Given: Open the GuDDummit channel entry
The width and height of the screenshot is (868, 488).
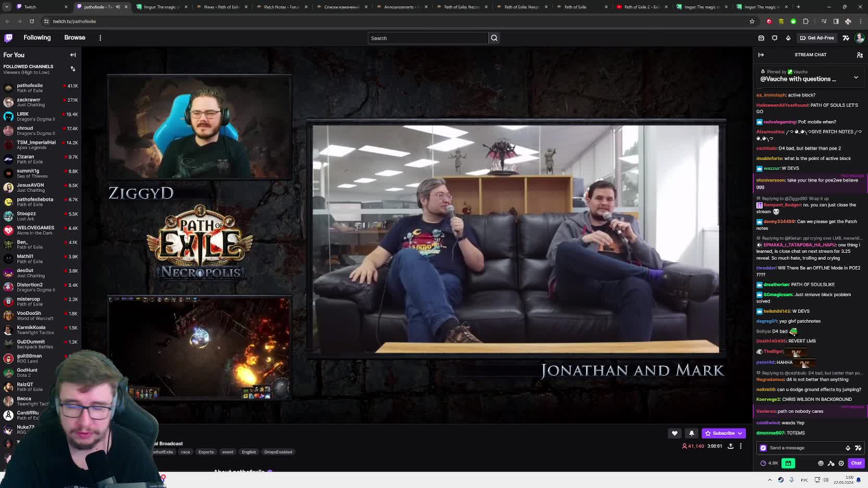Looking at the screenshot, I should tap(40, 344).
